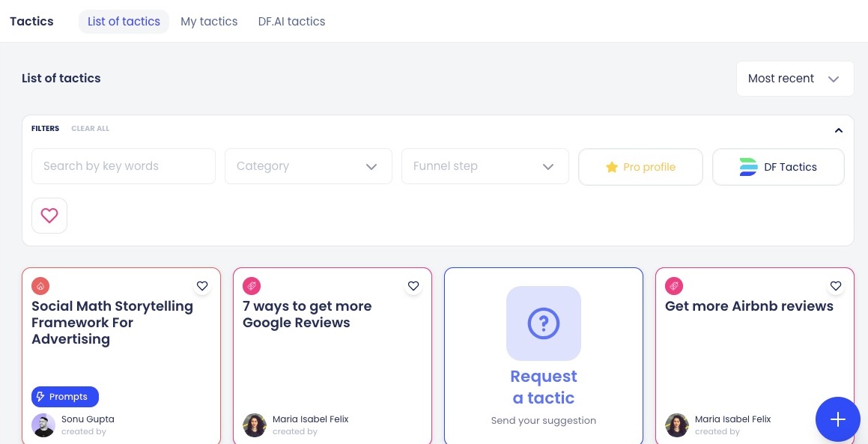The image size is (868, 444).
Task: Open the Category dropdown
Action: click(x=309, y=166)
